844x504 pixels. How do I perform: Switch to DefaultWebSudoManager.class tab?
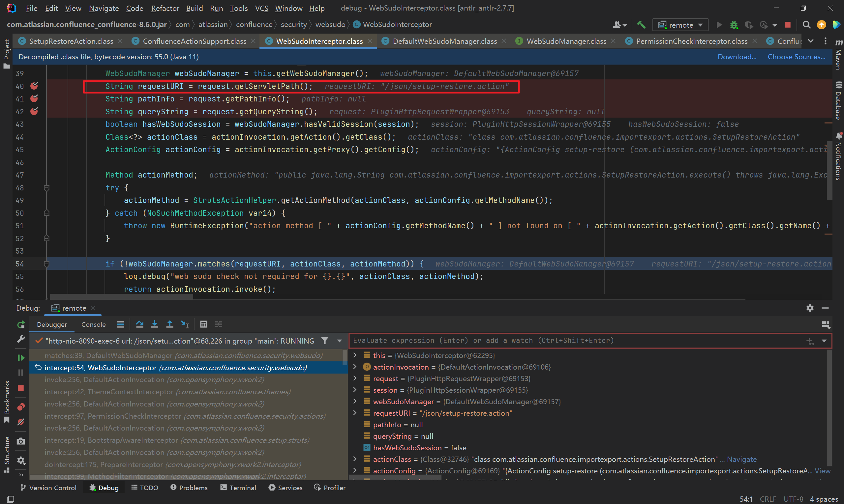coord(445,41)
